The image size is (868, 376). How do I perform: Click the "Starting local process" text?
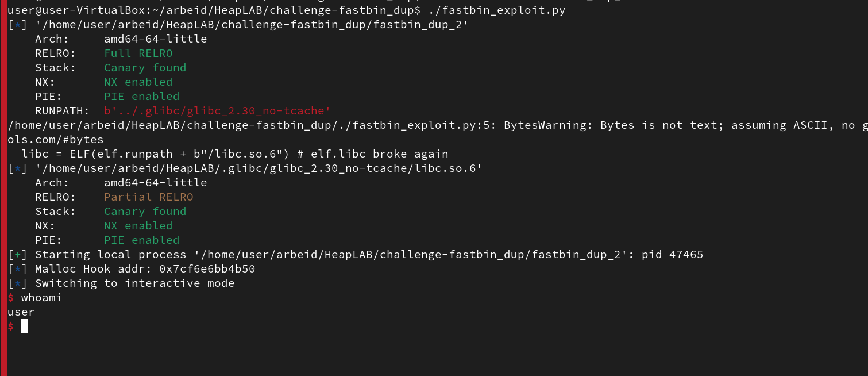tap(110, 255)
